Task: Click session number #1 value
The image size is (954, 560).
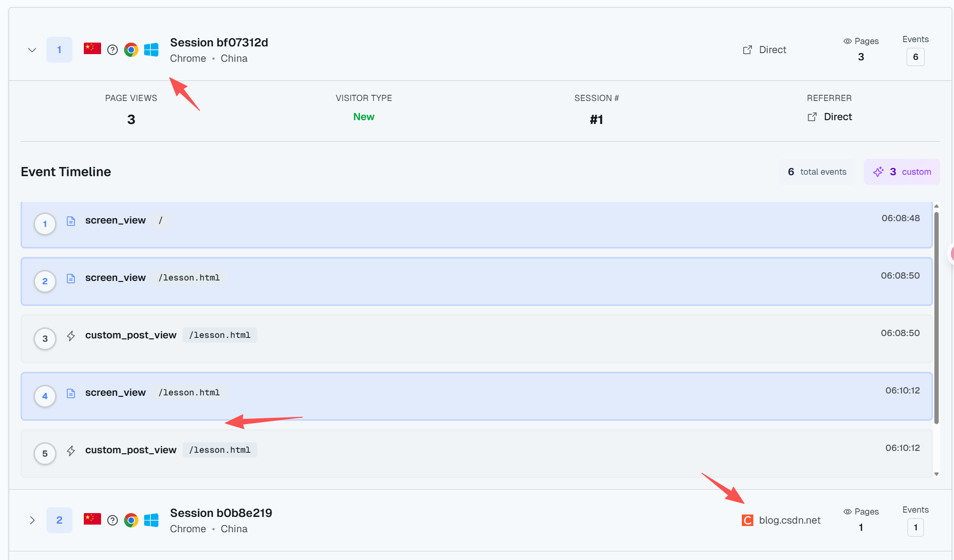Action: pyautogui.click(x=596, y=120)
